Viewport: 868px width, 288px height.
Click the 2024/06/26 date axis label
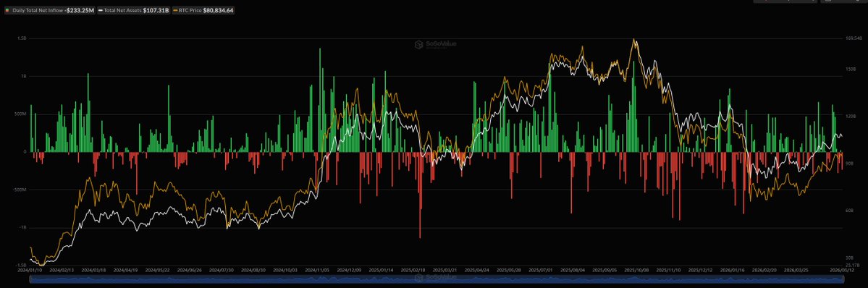click(189, 271)
